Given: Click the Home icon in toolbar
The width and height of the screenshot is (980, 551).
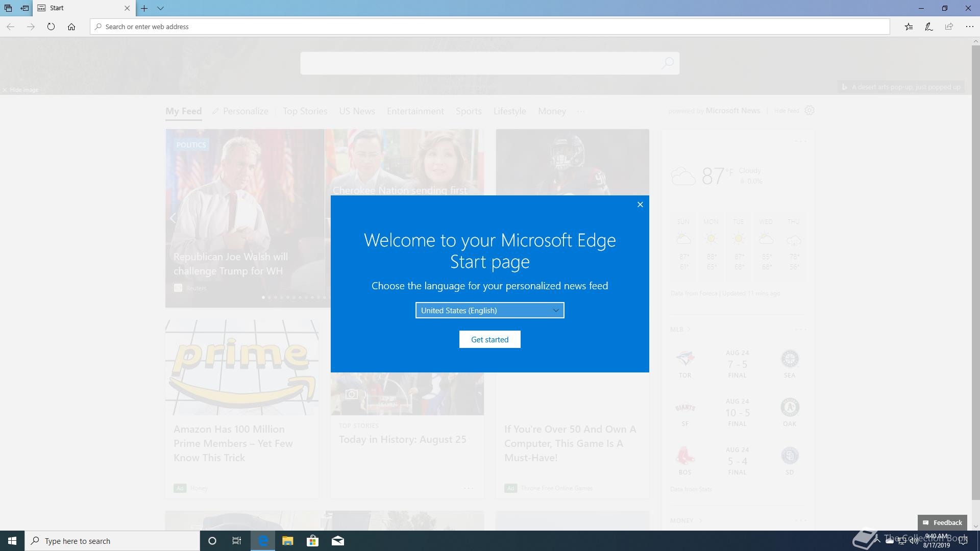Looking at the screenshot, I should click(x=71, y=27).
